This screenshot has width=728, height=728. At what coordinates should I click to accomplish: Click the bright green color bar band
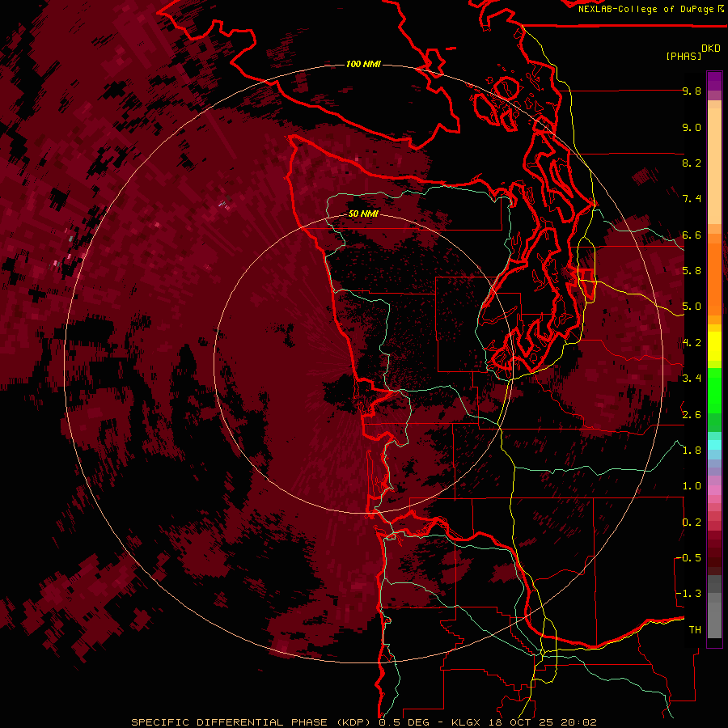click(714, 390)
